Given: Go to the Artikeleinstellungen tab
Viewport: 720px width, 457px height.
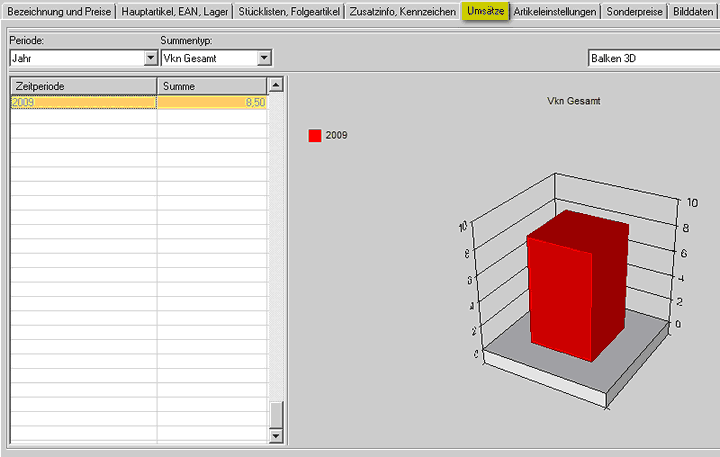Looking at the screenshot, I should coord(555,11).
